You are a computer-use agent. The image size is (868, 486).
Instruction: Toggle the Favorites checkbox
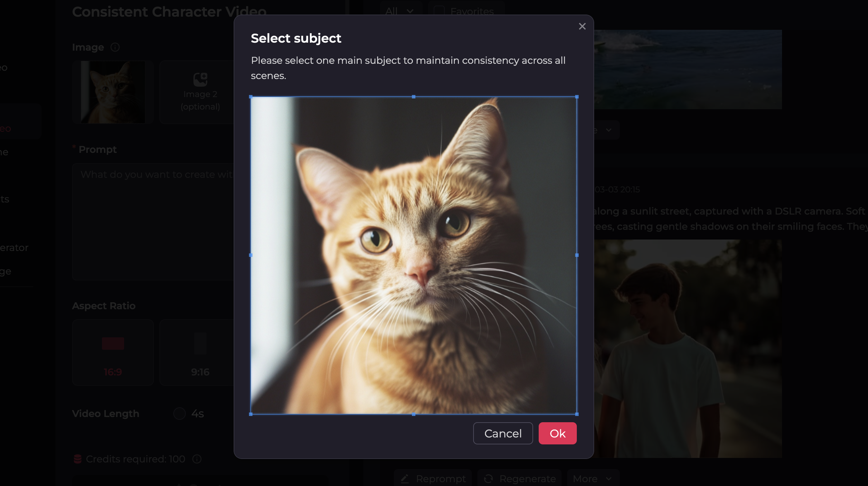pyautogui.click(x=439, y=11)
